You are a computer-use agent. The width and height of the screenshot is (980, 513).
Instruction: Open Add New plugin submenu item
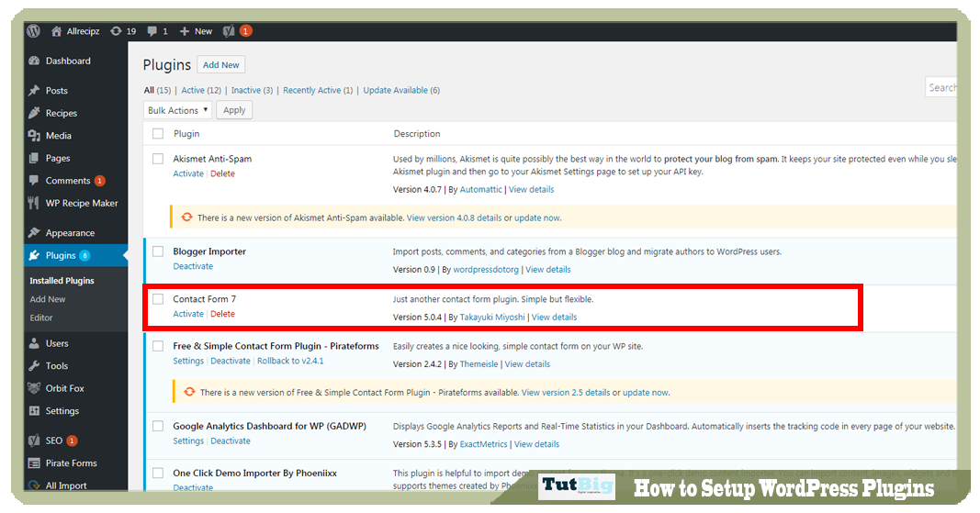pyautogui.click(x=48, y=299)
